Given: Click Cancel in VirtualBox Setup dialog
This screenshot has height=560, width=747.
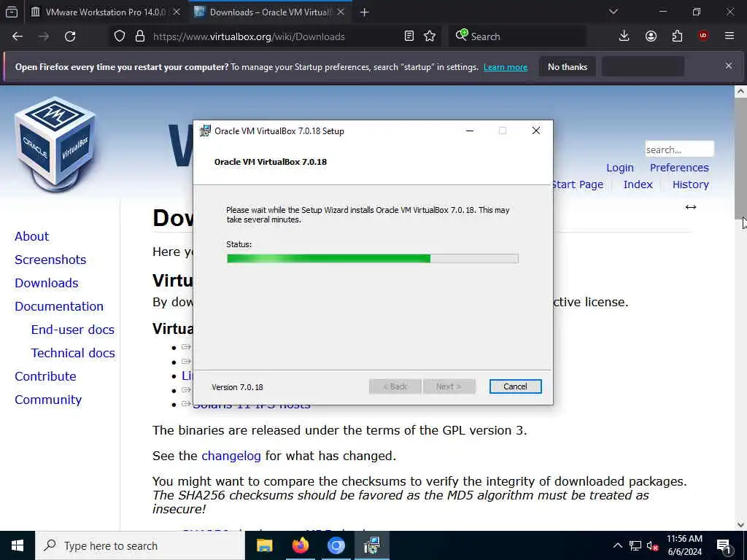Looking at the screenshot, I should coord(516,386).
